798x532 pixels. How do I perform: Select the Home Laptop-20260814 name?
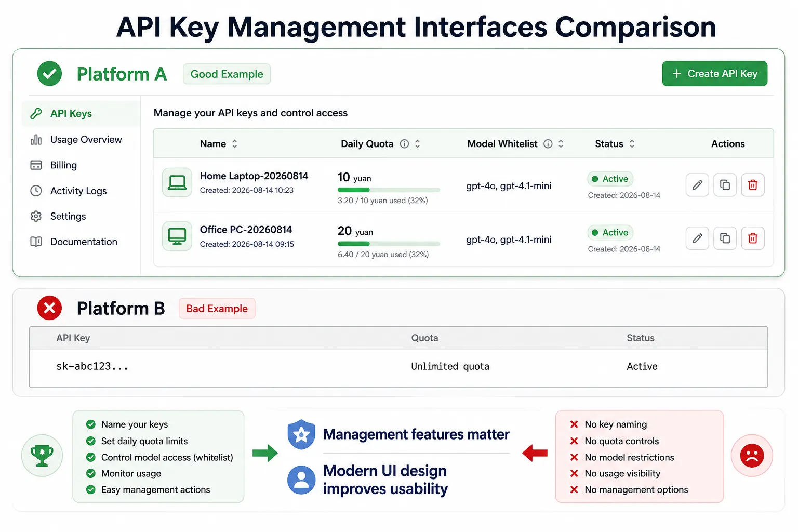pyautogui.click(x=254, y=176)
